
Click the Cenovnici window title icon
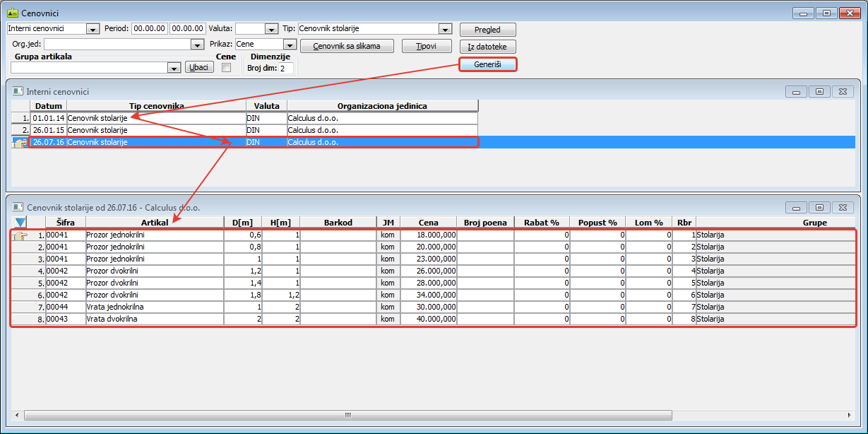(12, 13)
